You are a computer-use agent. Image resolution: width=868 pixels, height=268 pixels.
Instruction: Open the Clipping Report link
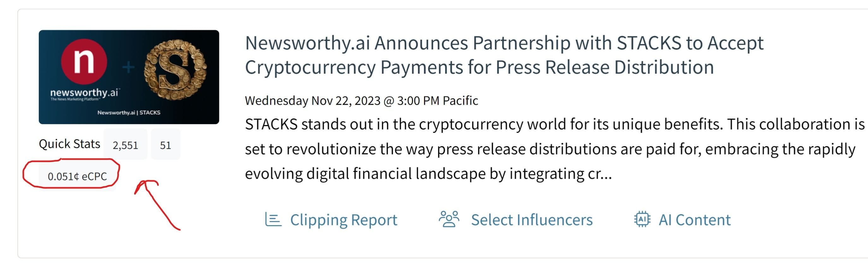[x=343, y=220]
